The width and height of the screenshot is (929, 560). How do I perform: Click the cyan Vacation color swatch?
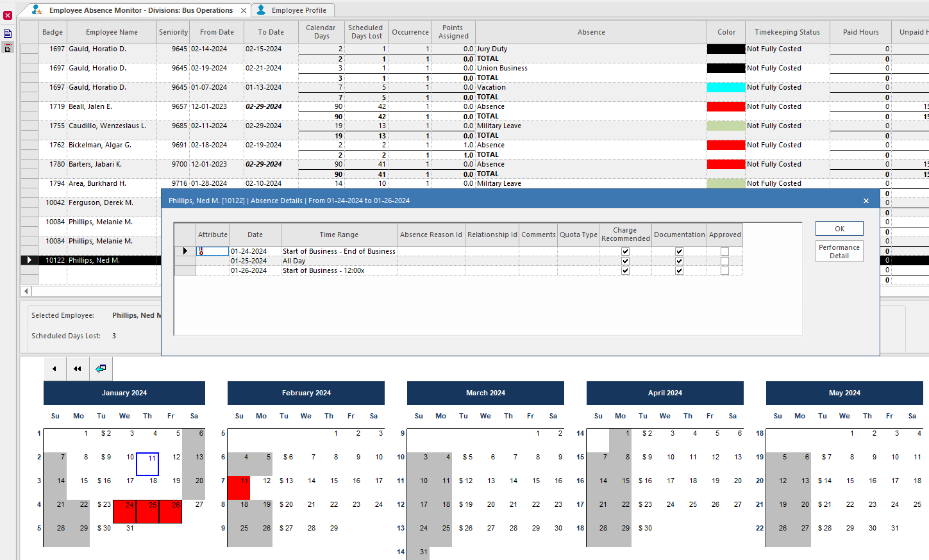726,87
